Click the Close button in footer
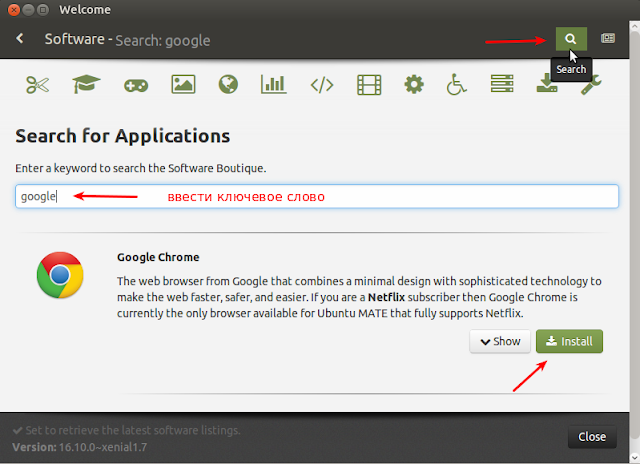640x464 pixels. point(592,437)
